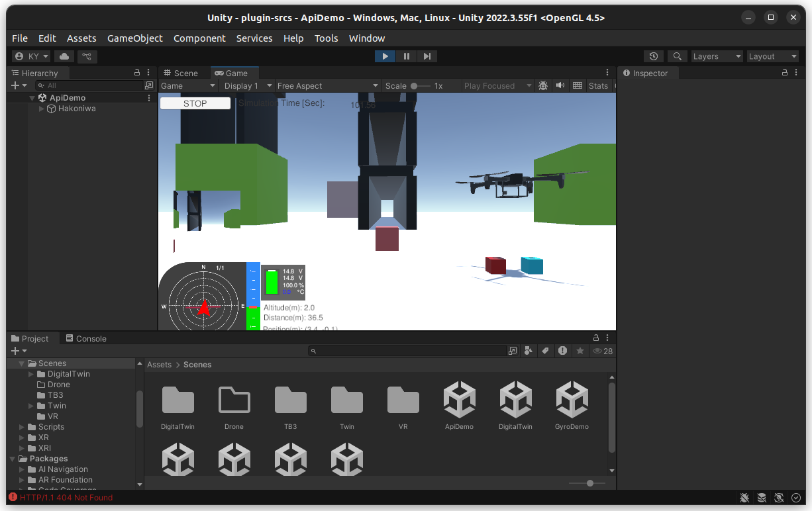
Task: Click the Favorites star icon in Project
Action: point(580,351)
